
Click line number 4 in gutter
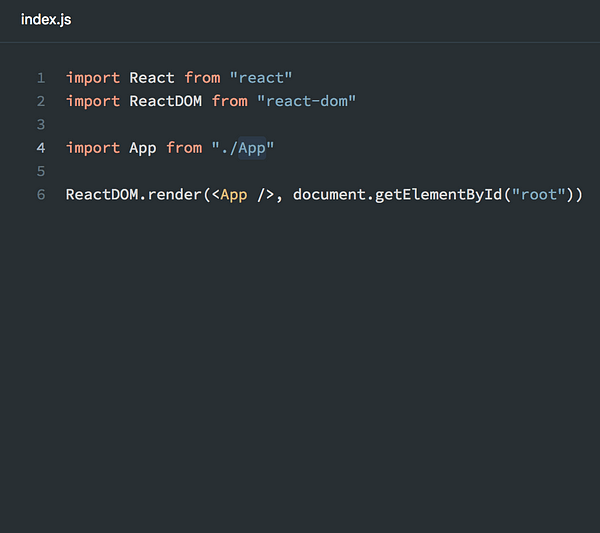tap(41, 148)
